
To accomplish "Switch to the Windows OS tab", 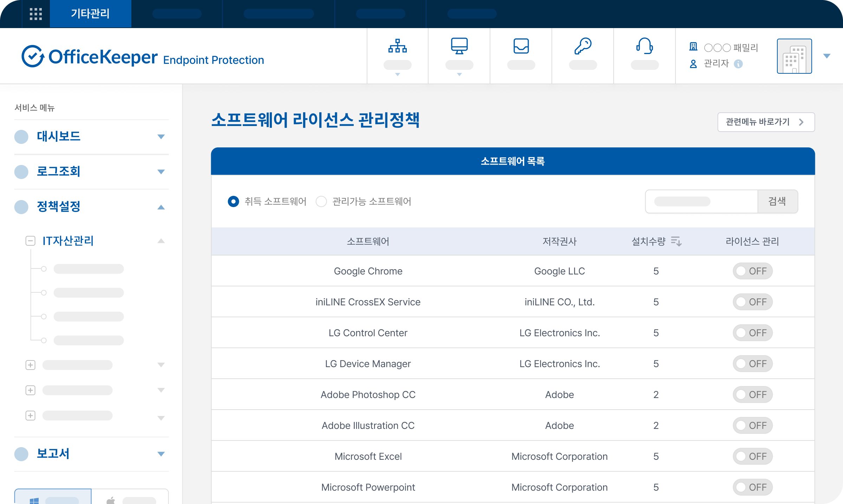I will (53, 497).
